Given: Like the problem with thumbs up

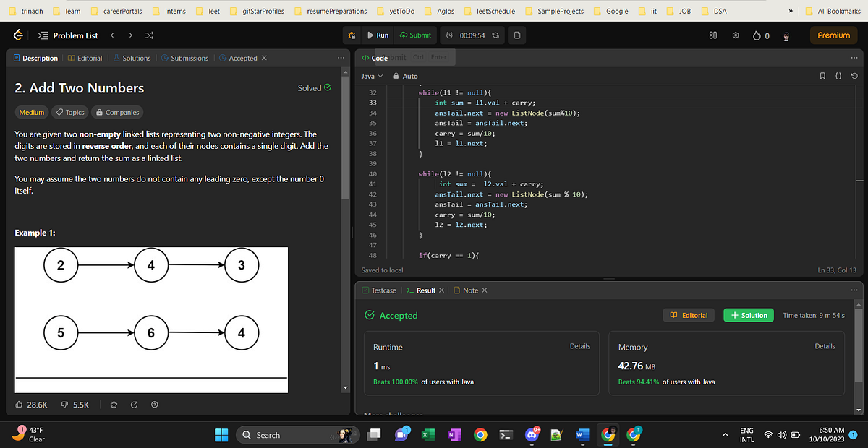Looking at the screenshot, I should [32, 405].
